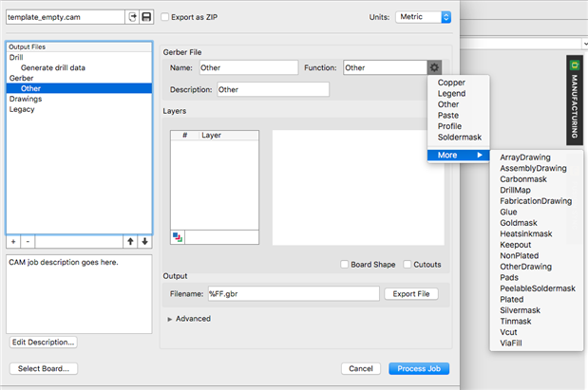Expand the Advanced output section
The image size is (588, 390).
point(171,319)
